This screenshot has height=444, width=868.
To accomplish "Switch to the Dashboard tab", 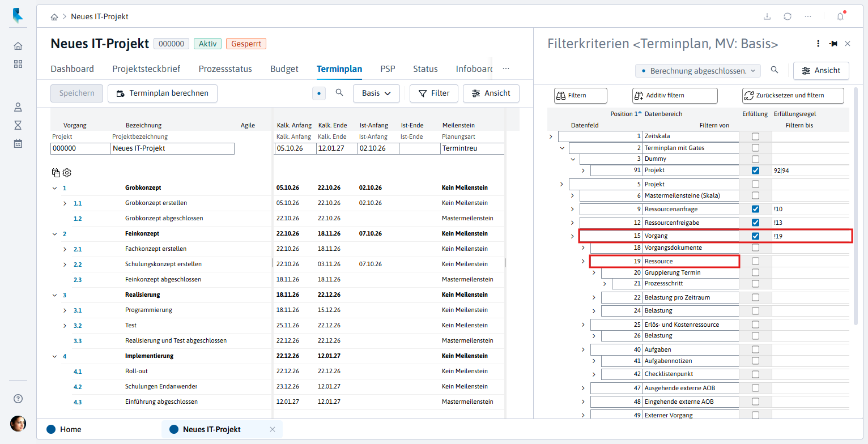I will pos(73,69).
